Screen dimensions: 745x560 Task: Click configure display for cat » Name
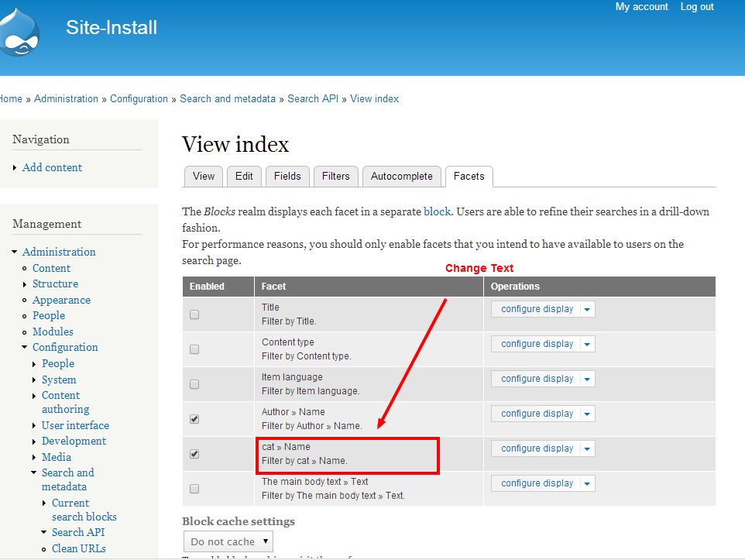point(537,448)
